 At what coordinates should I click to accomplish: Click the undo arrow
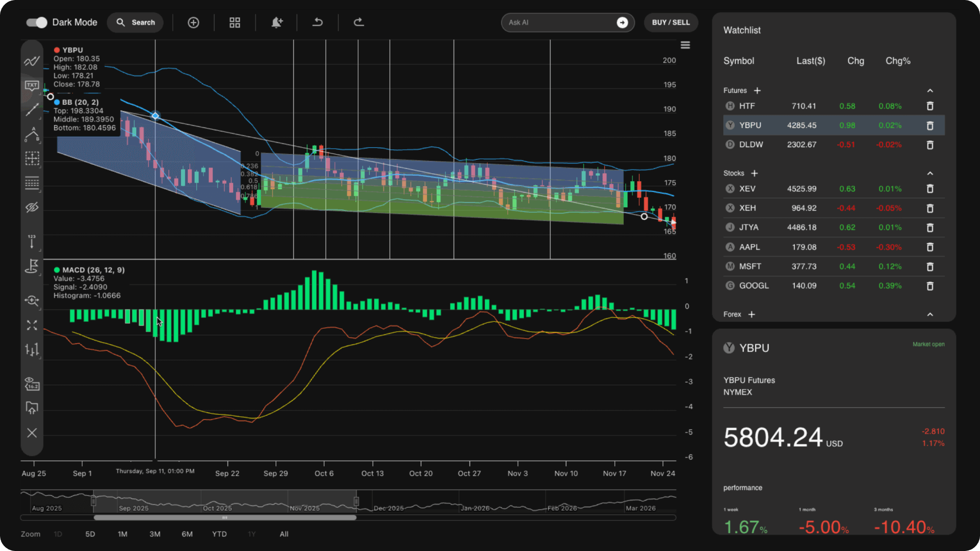click(317, 22)
